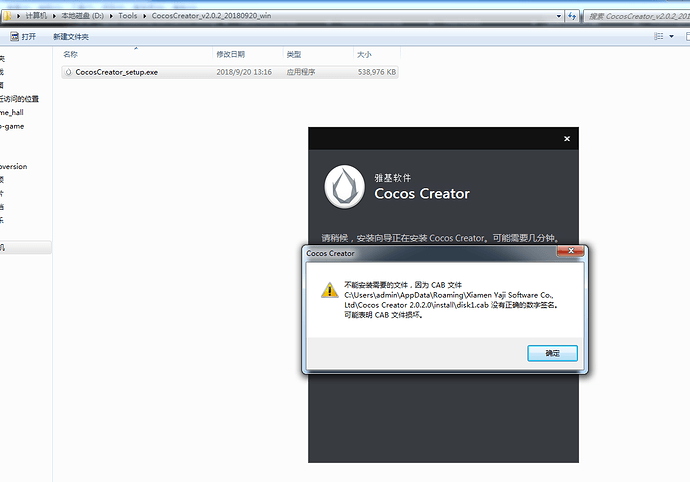Click the 打开 toolbar icon
690x482 pixels.
[15, 37]
